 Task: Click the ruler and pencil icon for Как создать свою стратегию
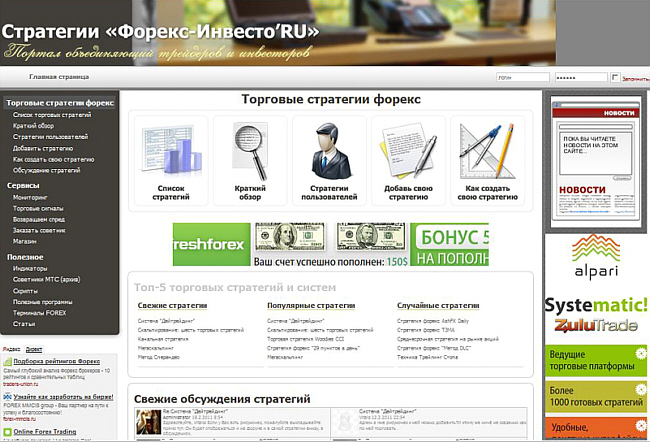[488, 152]
